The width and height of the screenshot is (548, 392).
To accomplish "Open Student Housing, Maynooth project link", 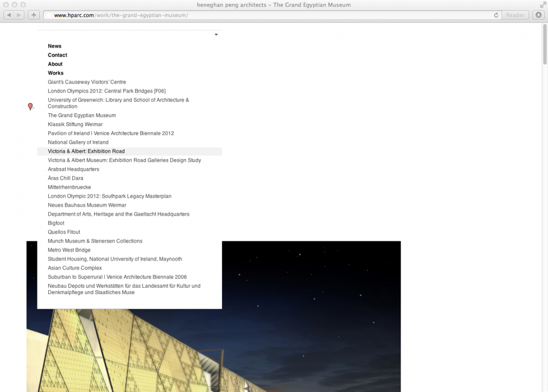I will (115, 259).
